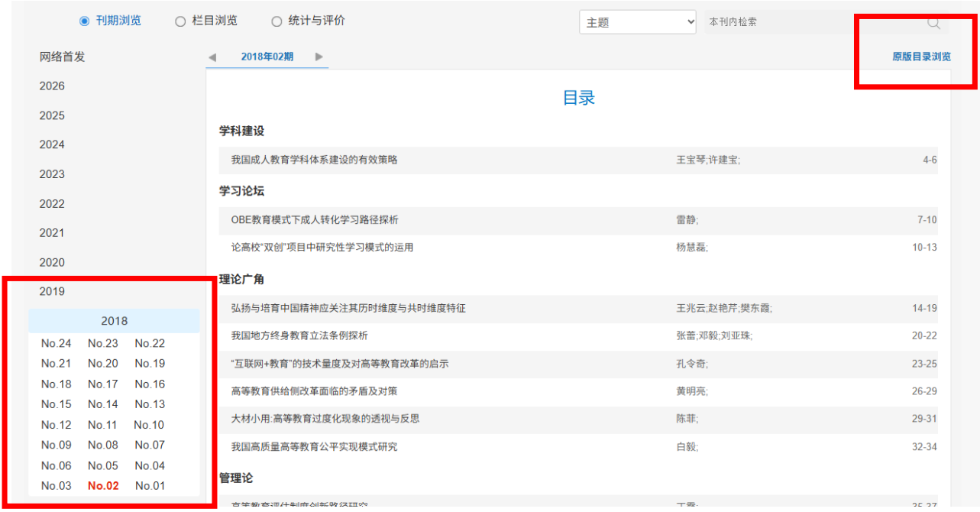This screenshot has width=980, height=512.
Task: Open article 我国成人教育学科体系建设的有效策略
Action: coord(314,160)
